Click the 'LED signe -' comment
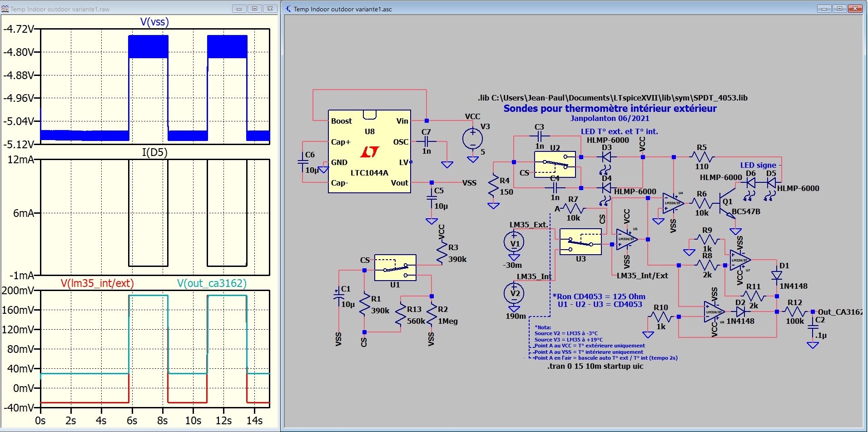Image resolution: width=868 pixels, height=432 pixels. [x=761, y=166]
